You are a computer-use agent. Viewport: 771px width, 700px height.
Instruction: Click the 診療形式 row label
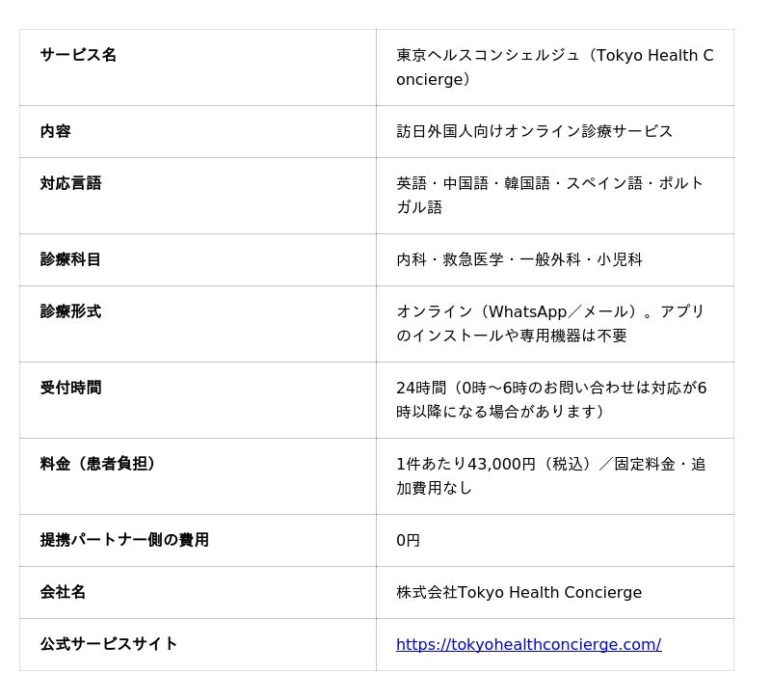70,311
